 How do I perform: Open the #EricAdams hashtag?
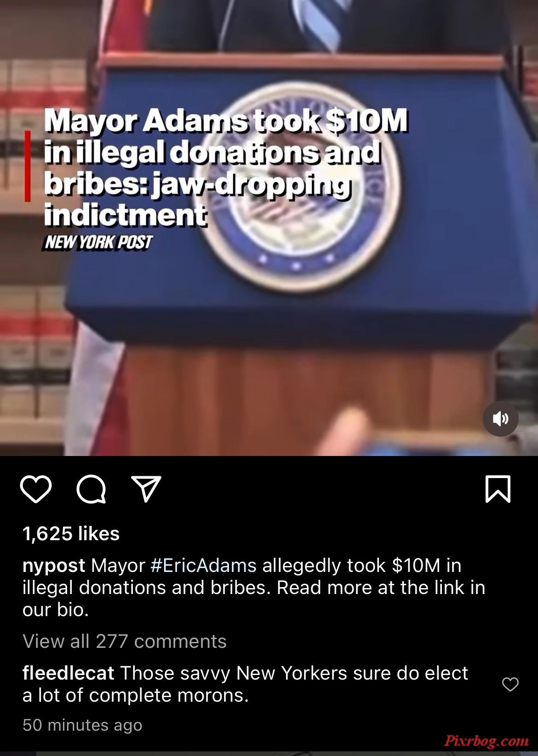pos(203,565)
